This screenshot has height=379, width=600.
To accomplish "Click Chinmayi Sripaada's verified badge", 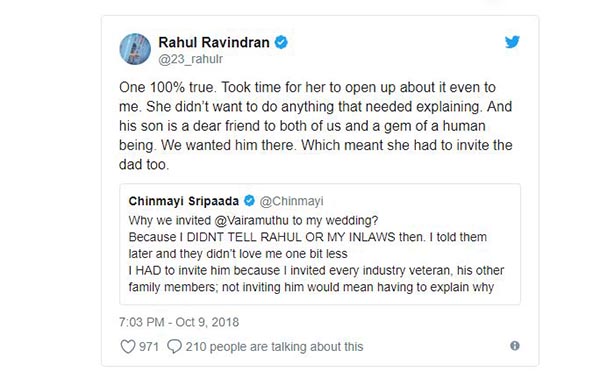I will click(x=249, y=201).
